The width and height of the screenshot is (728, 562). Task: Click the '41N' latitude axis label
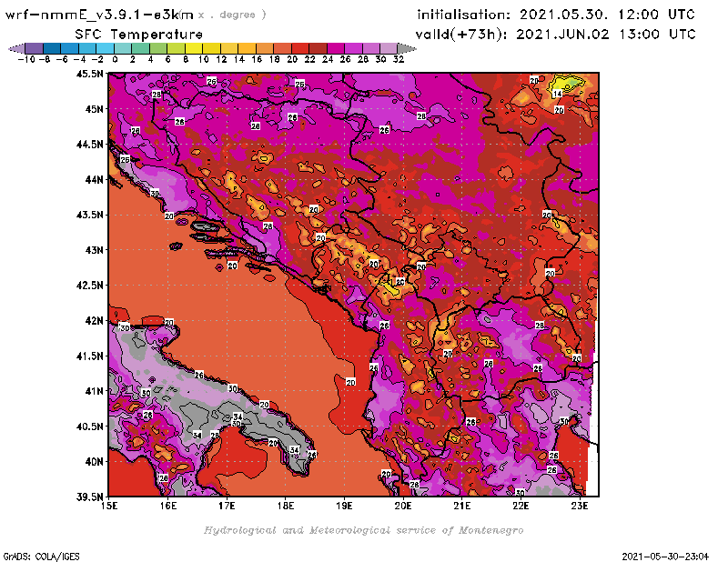point(94,391)
